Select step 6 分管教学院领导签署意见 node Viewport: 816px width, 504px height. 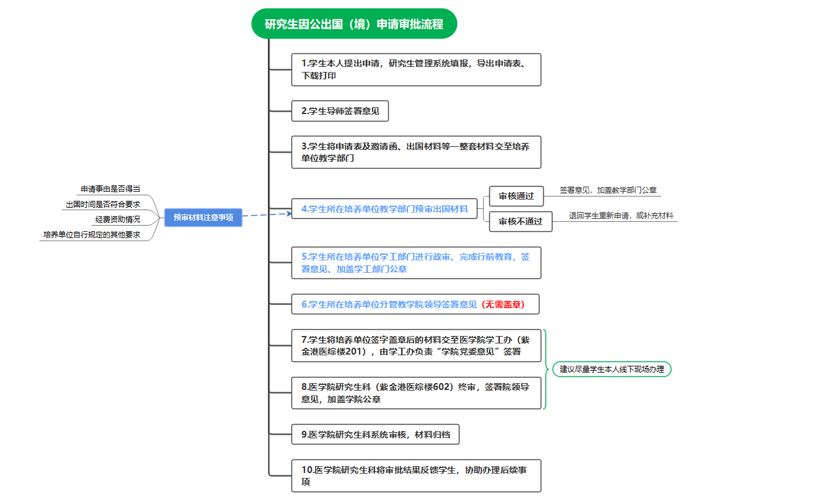[x=415, y=304]
